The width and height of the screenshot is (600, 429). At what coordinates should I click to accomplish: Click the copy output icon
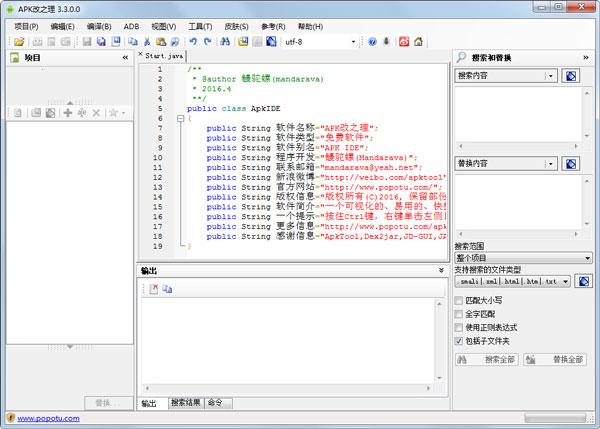click(167, 289)
